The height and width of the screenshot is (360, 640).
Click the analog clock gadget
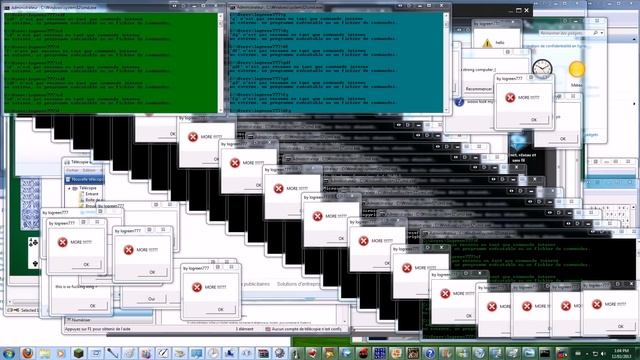click(542, 68)
